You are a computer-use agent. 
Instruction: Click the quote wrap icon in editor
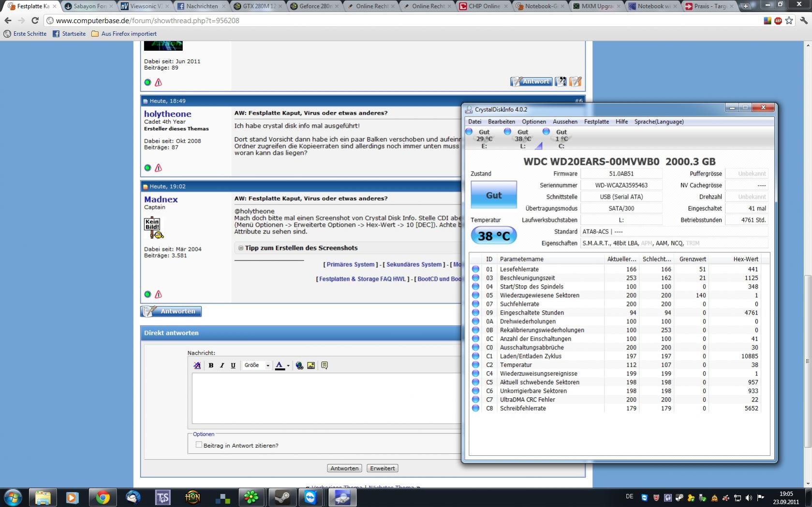click(325, 365)
